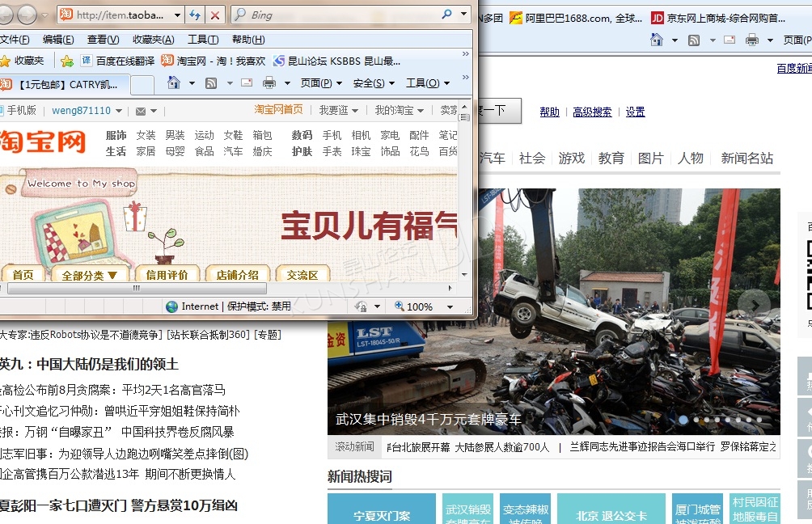The height and width of the screenshot is (524, 812).
Task: Open the 宁夏灭门案 hot search term
Action: click(382, 509)
